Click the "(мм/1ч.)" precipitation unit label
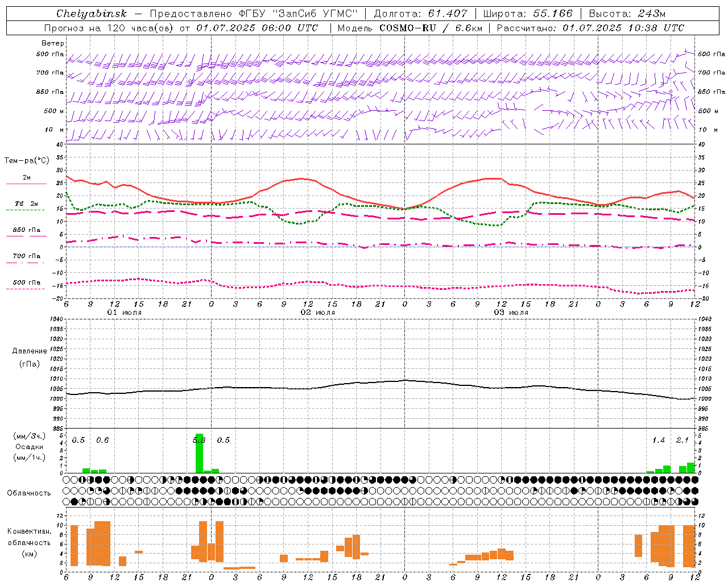 tap(30, 458)
